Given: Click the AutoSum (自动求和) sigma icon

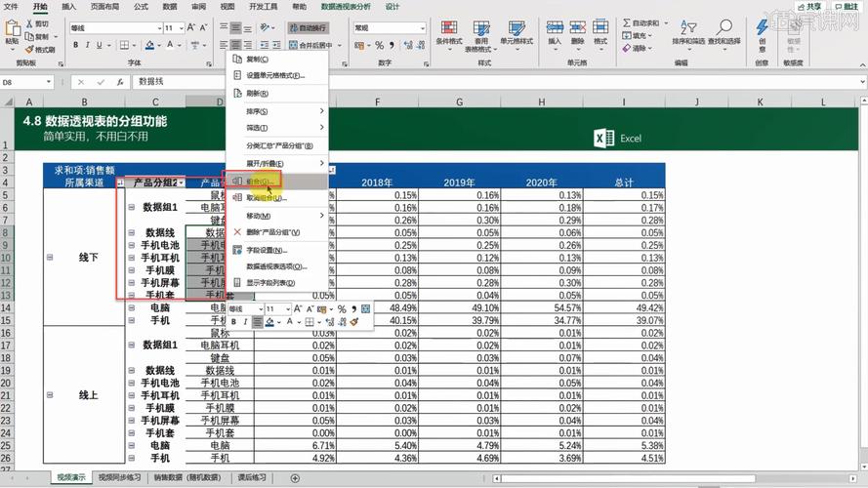Looking at the screenshot, I should pos(627,22).
